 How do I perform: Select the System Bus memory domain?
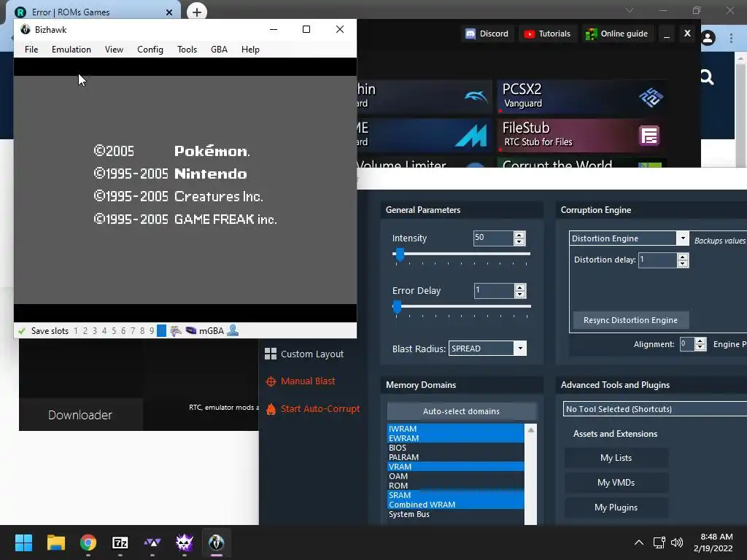(456, 514)
